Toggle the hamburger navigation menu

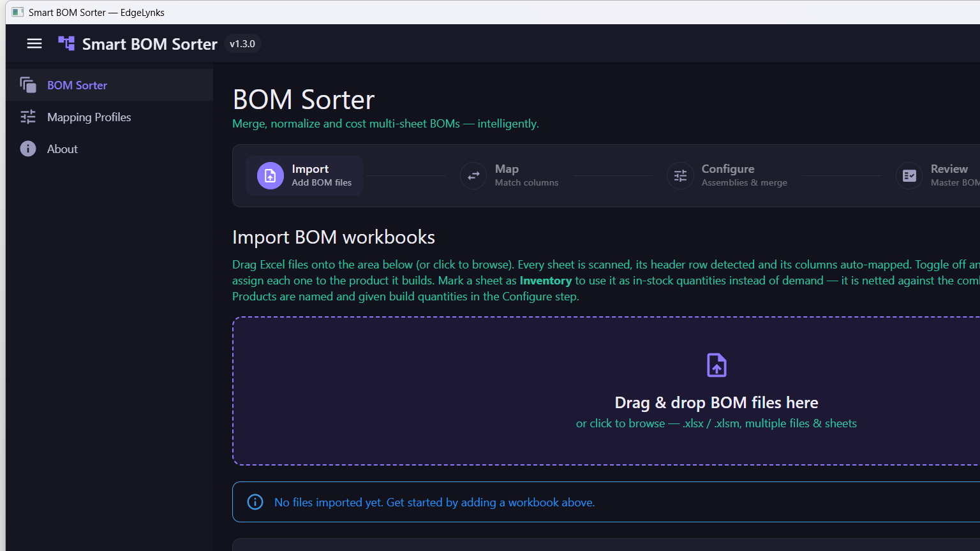pos(34,43)
